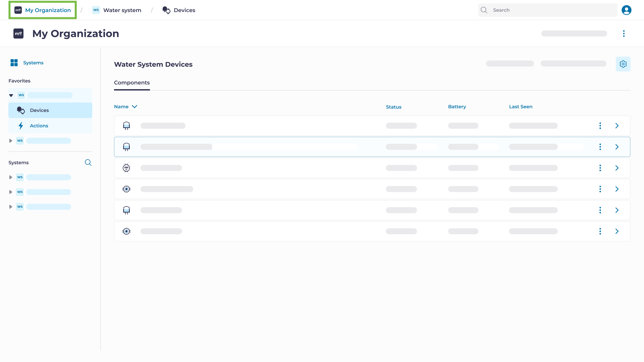Open Devices in the sidebar
The image size is (644, 362).
click(x=50, y=110)
